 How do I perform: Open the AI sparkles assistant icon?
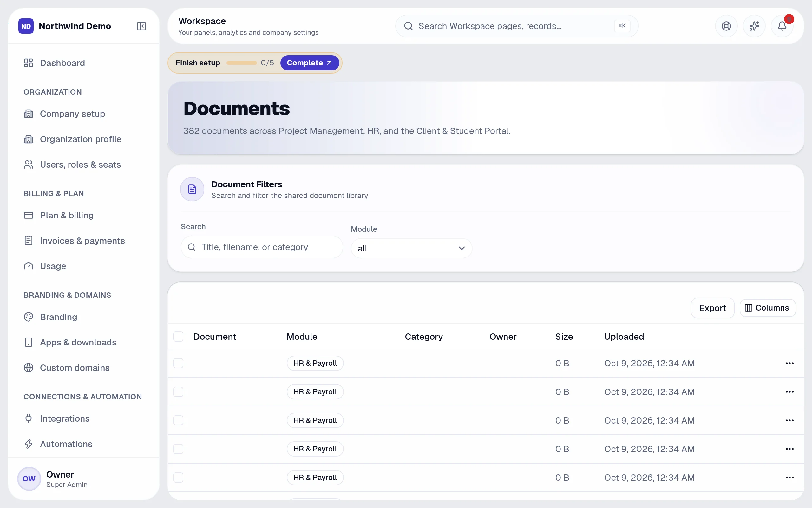pos(754,26)
